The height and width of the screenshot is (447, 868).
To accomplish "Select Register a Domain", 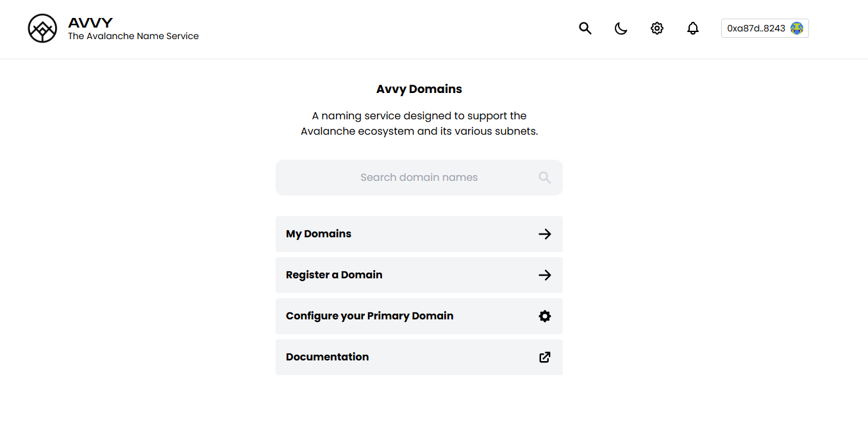I will pos(334,275).
